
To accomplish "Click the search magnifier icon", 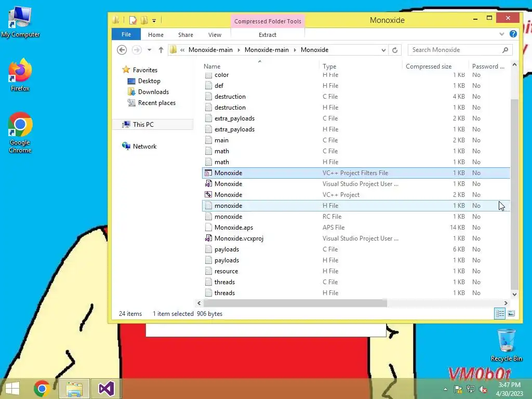I will click(x=505, y=50).
